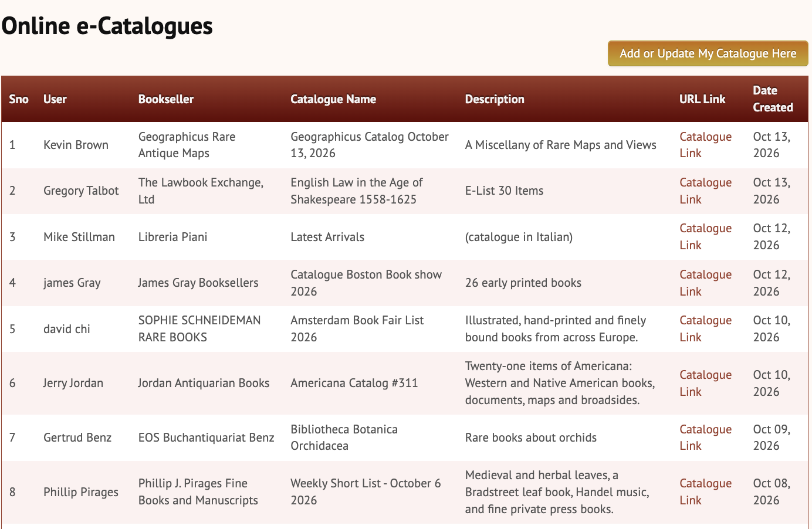Click catalogue name Bibliotheca Botanica Orchidacea
Screen dimensions: 812x529
[x=344, y=438]
